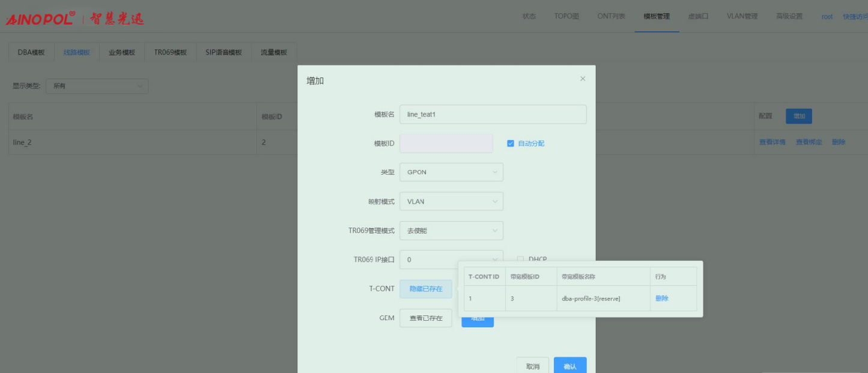Close the 增加 dialog with X icon
Image resolution: width=868 pixels, height=373 pixels.
(x=583, y=79)
